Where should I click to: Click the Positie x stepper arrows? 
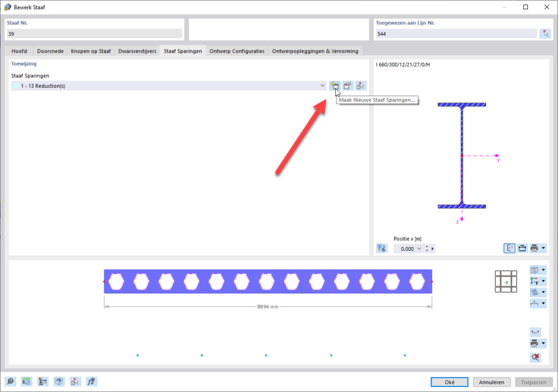tap(426, 248)
